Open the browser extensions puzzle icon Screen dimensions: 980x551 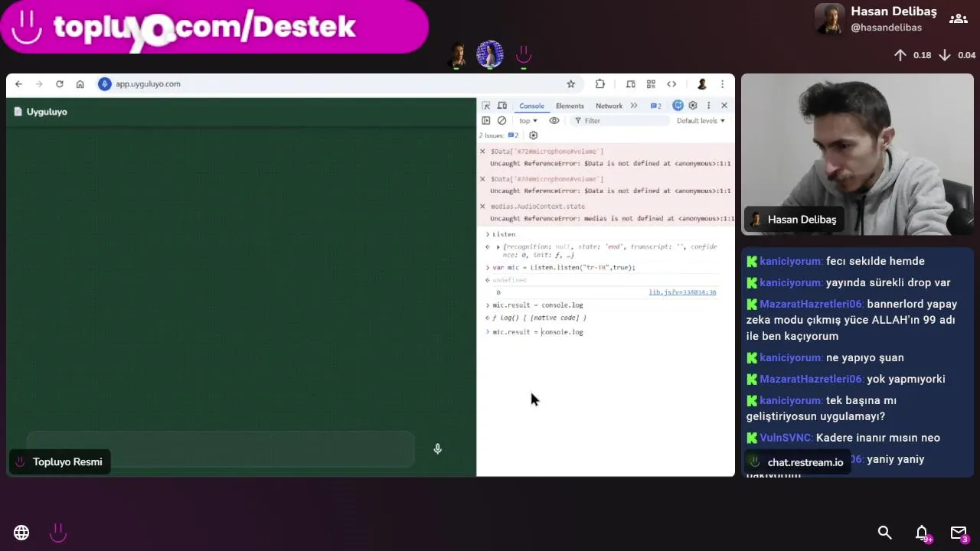[x=600, y=84]
